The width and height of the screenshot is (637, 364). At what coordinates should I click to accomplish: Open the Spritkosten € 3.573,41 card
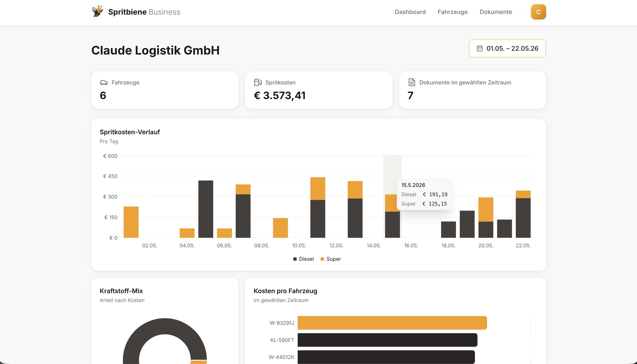[x=318, y=90]
